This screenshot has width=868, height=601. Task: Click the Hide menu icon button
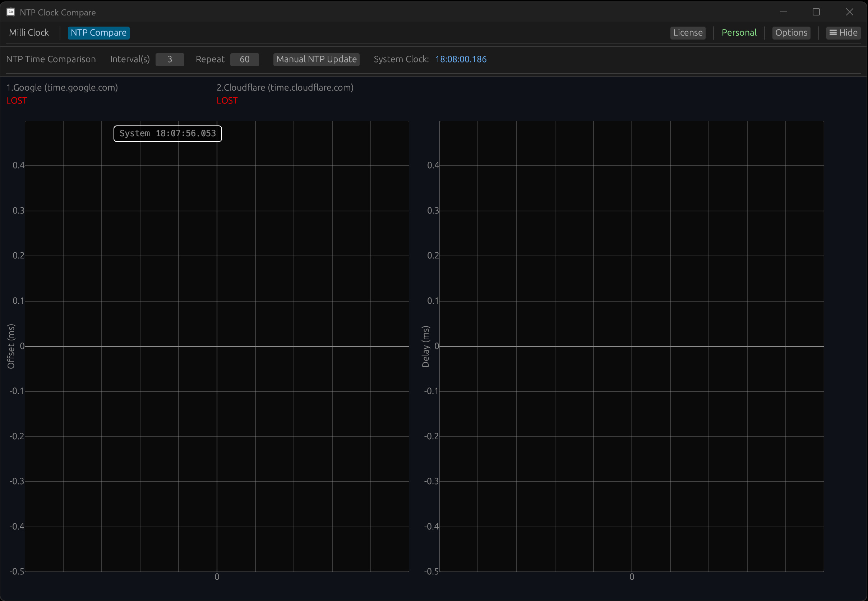click(x=843, y=33)
